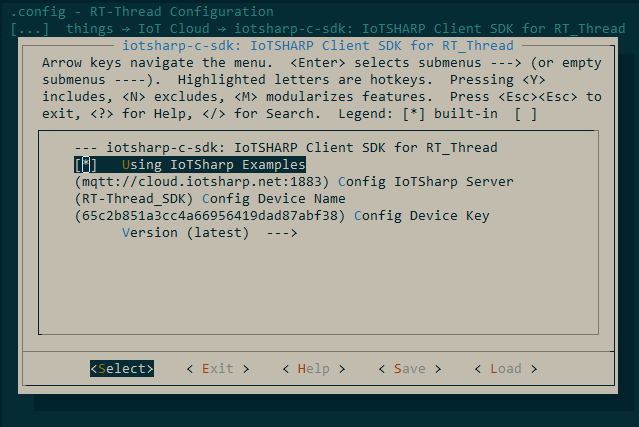
Task: Edit the device key hash value
Action: tap(210, 215)
